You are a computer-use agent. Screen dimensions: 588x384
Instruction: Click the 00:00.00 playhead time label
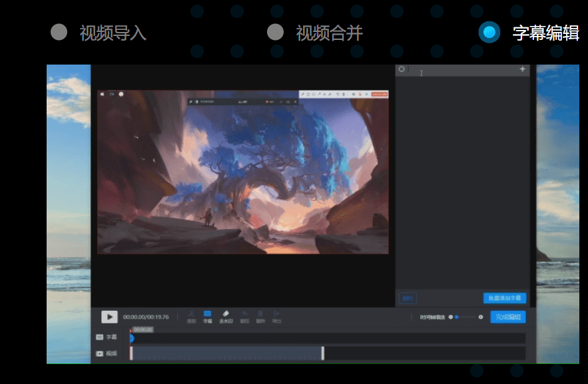coord(143,329)
